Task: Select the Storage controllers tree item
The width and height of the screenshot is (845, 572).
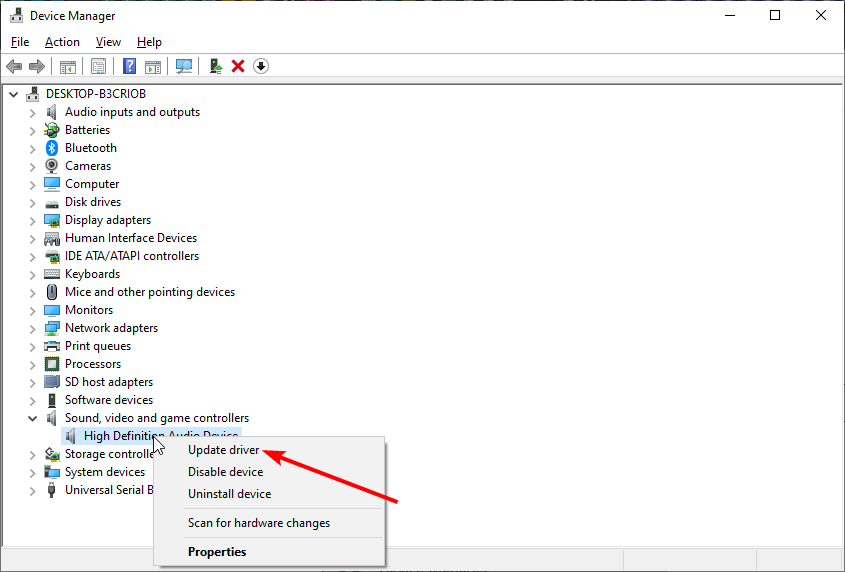Action: click(109, 454)
